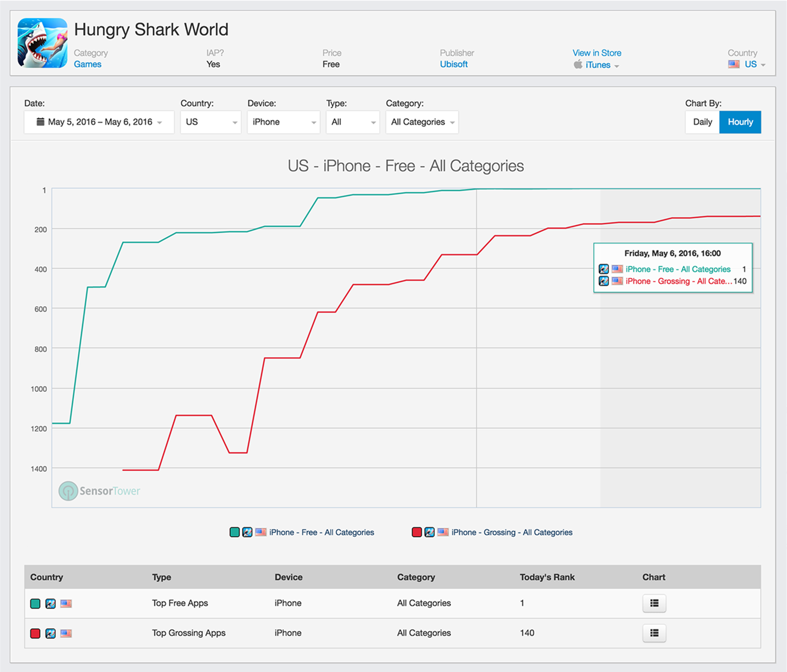This screenshot has height=672, width=787.
Task: Click iPhone in the Top Grossing Apps row
Action: pos(288,633)
